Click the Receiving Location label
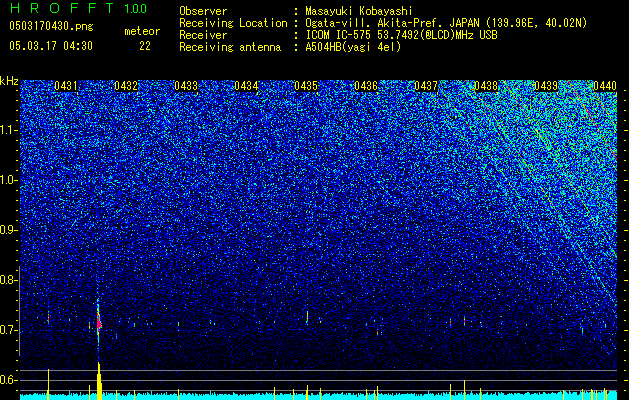The width and height of the screenshot is (629, 400). pos(233,23)
